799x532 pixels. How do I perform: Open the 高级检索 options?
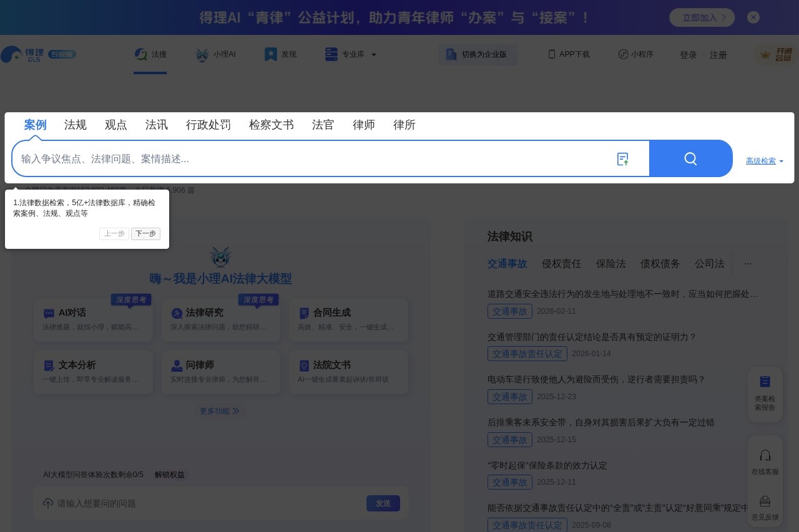pos(760,161)
